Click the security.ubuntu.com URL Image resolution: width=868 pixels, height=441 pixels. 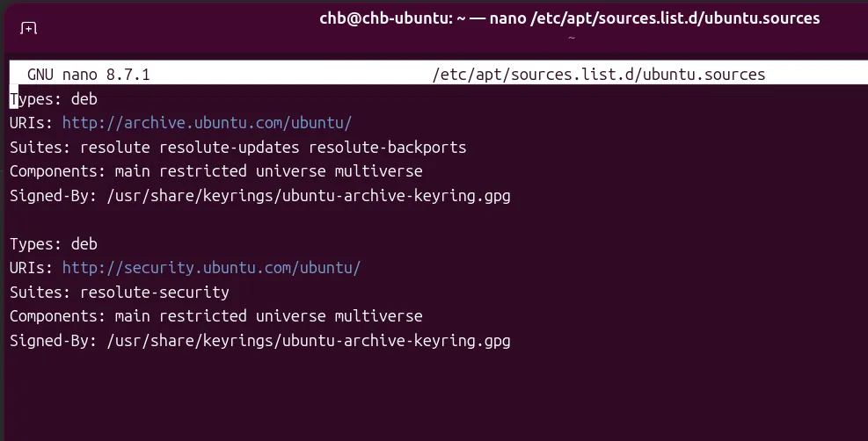click(x=211, y=267)
